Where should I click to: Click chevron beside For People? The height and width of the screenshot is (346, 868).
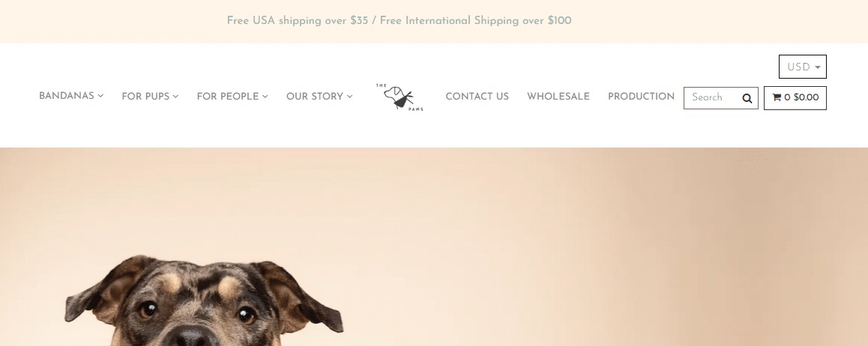(265, 96)
